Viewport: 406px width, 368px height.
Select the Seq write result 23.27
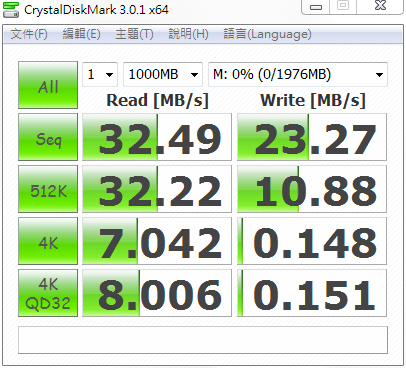[312, 137]
